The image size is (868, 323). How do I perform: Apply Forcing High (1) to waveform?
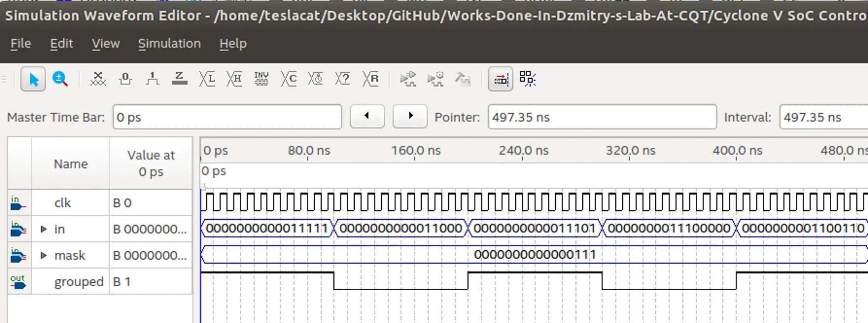pyautogui.click(x=152, y=79)
